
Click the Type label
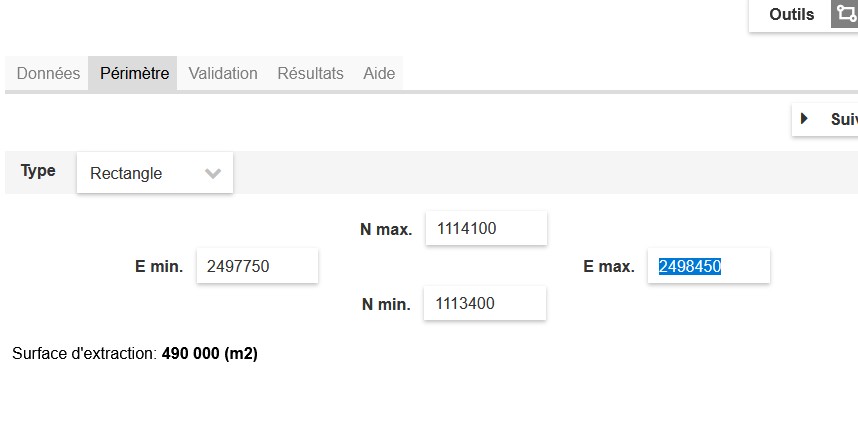click(38, 171)
